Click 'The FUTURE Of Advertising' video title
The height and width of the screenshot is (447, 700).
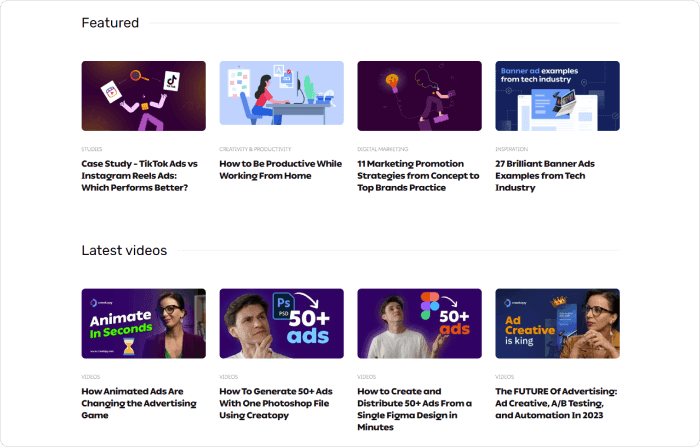[x=556, y=402]
